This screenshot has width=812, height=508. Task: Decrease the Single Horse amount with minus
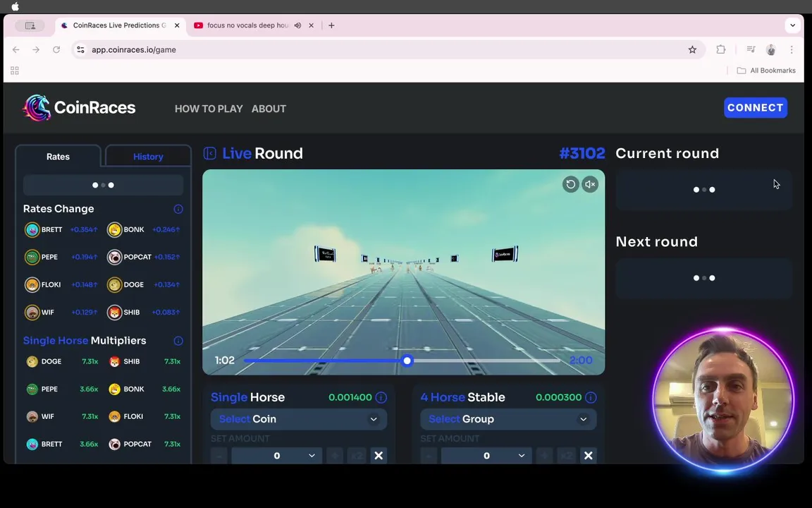(x=219, y=456)
